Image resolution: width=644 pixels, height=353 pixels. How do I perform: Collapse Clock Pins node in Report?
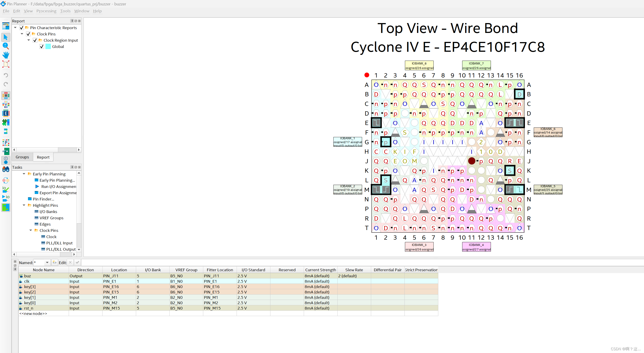click(x=22, y=34)
